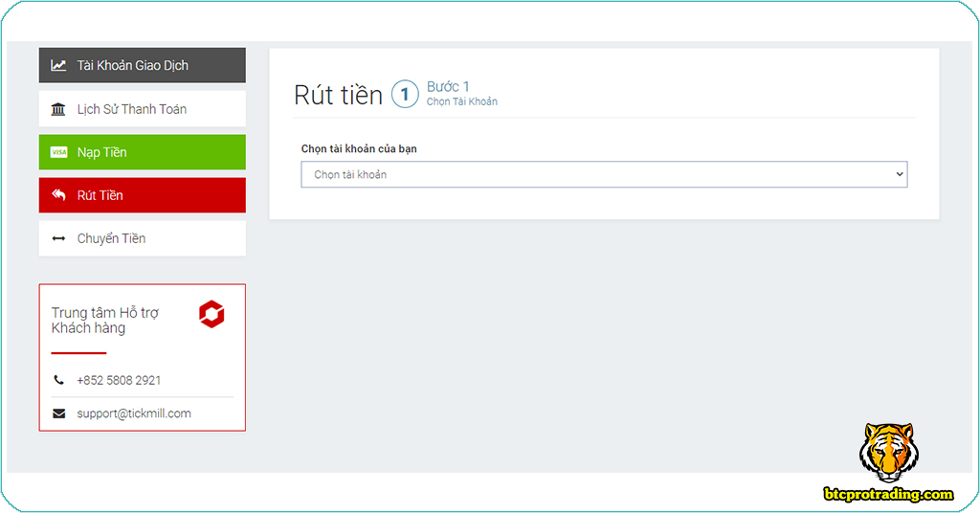Open the Tài Khoản Giao Dịch menu label
The image size is (980, 513).
coord(133,66)
